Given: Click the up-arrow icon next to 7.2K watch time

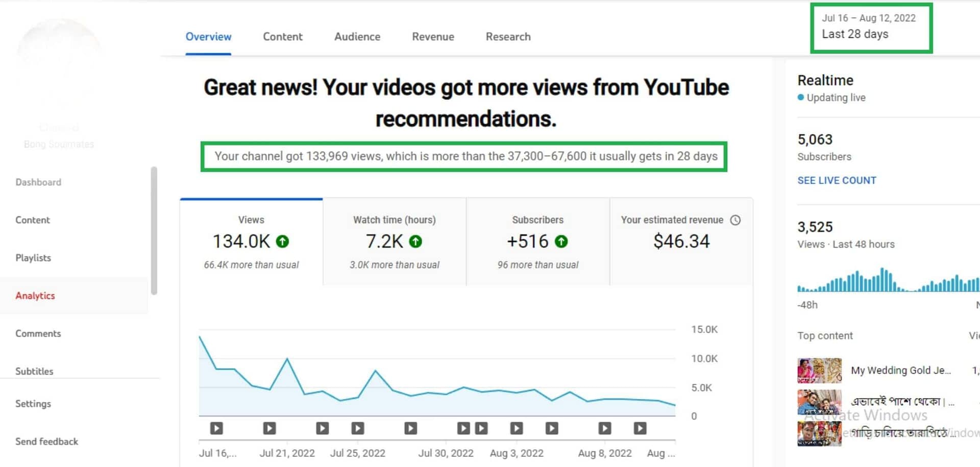Looking at the screenshot, I should pos(415,241).
